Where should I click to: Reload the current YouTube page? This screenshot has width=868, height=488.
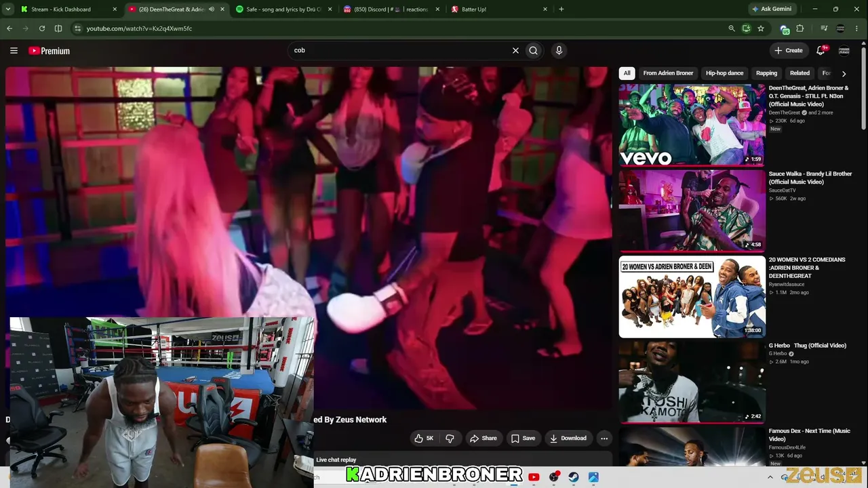[x=42, y=28]
